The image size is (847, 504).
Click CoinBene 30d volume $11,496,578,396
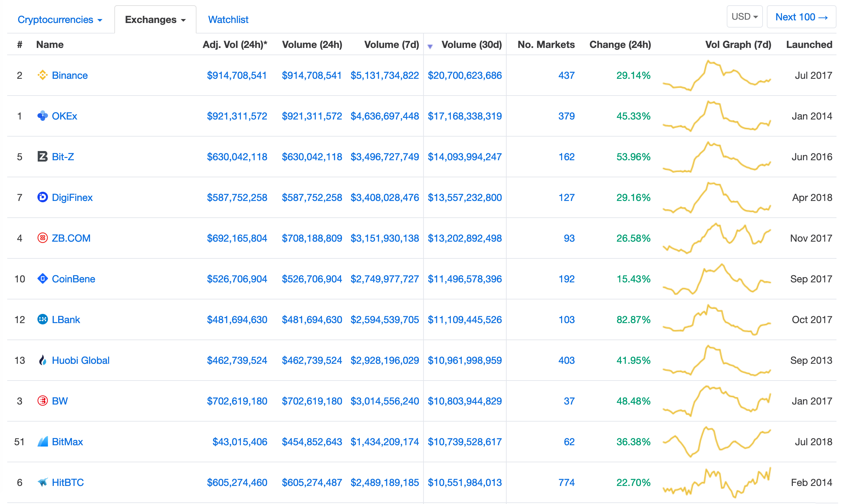click(465, 279)
